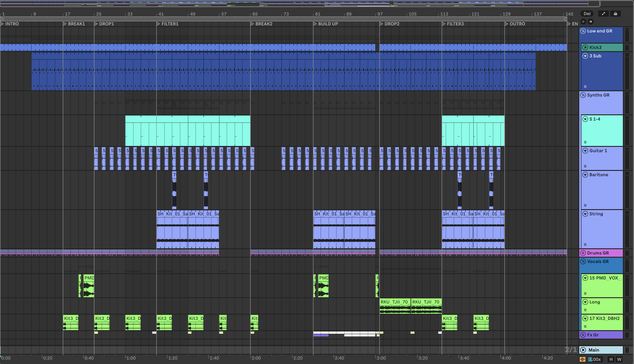Jump to next locator arrow
Screen dimensions: 634x364
(x=591, y=22)
